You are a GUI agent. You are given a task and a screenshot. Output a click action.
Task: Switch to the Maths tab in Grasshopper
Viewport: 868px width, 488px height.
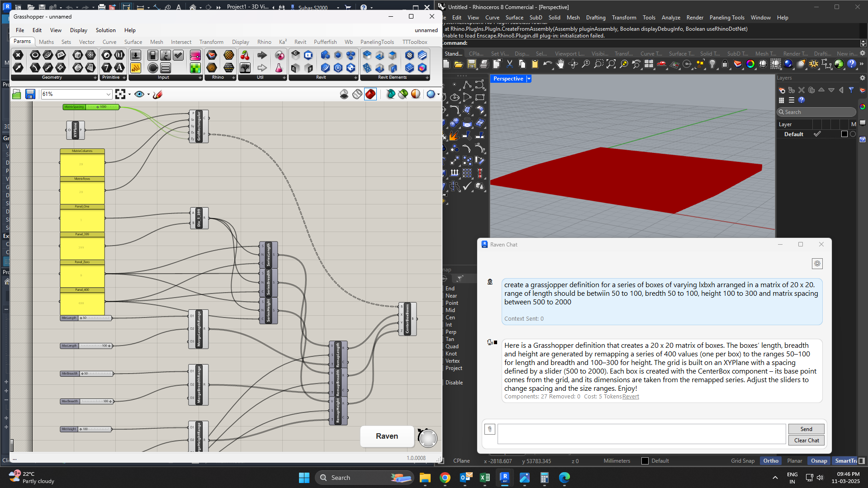click(46, 42)
